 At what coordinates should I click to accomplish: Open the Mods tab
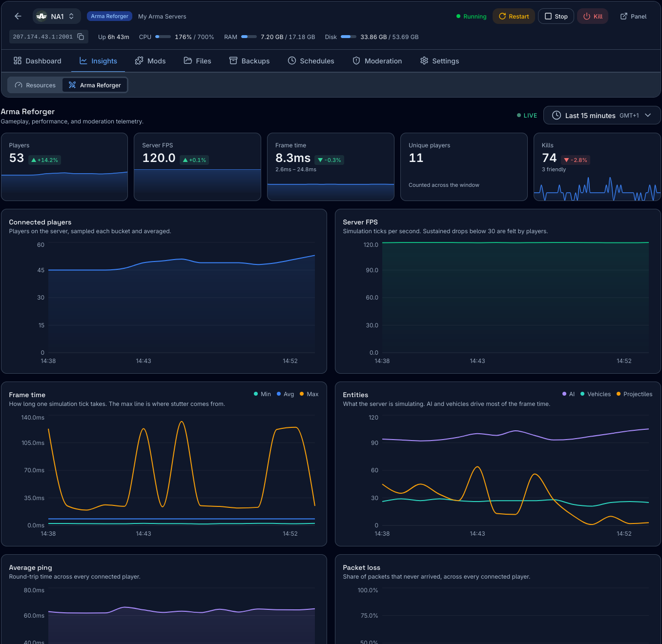coord(150,61)
